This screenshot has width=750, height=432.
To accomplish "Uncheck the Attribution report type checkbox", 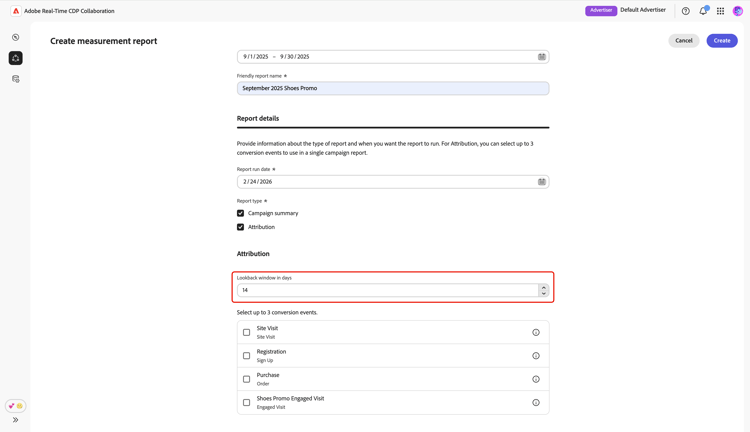I will (241, 227).
